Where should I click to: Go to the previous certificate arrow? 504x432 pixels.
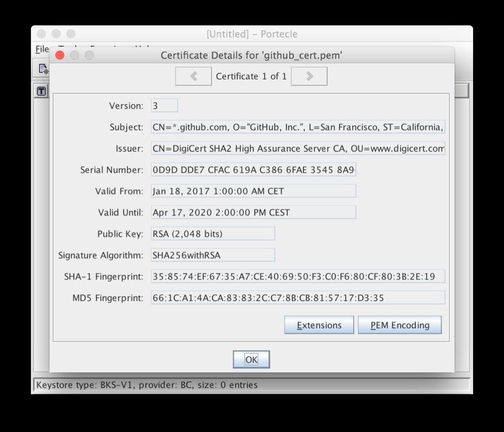(x=194, y=76)
